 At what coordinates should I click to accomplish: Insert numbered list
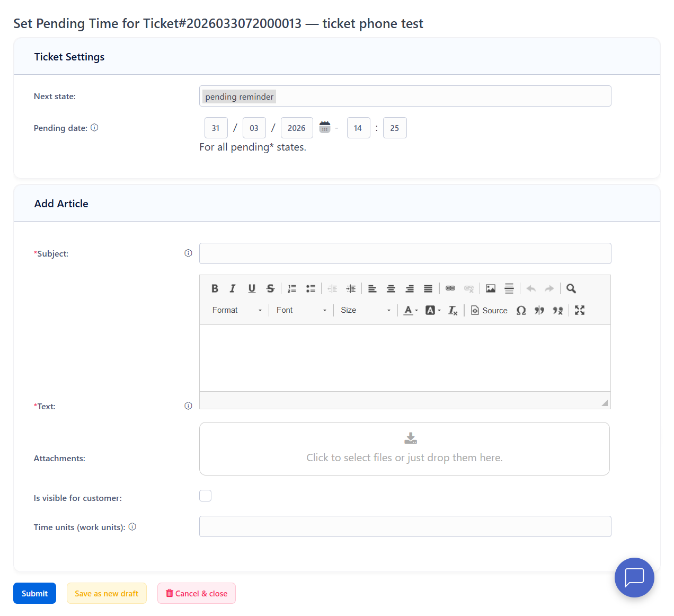click(x=292, y=288)
